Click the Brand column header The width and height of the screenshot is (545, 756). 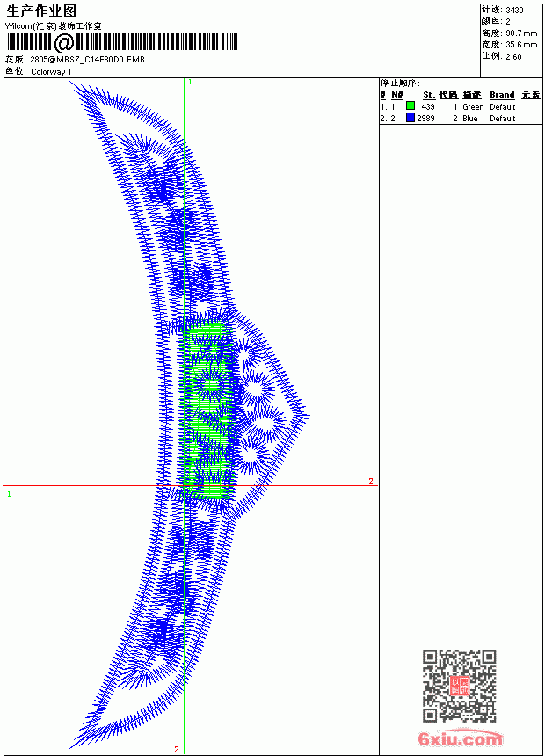pos(502,95)
